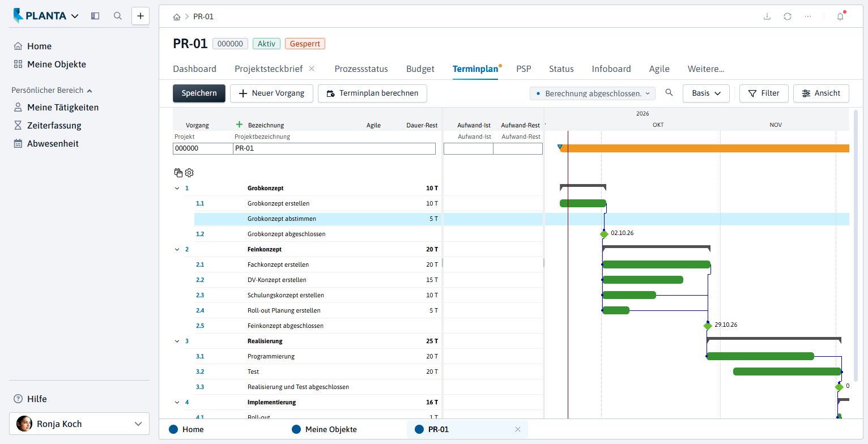Close the Projektsteckbrief tab
Viewport: 868px width, 444px height.
pos(312,69)
